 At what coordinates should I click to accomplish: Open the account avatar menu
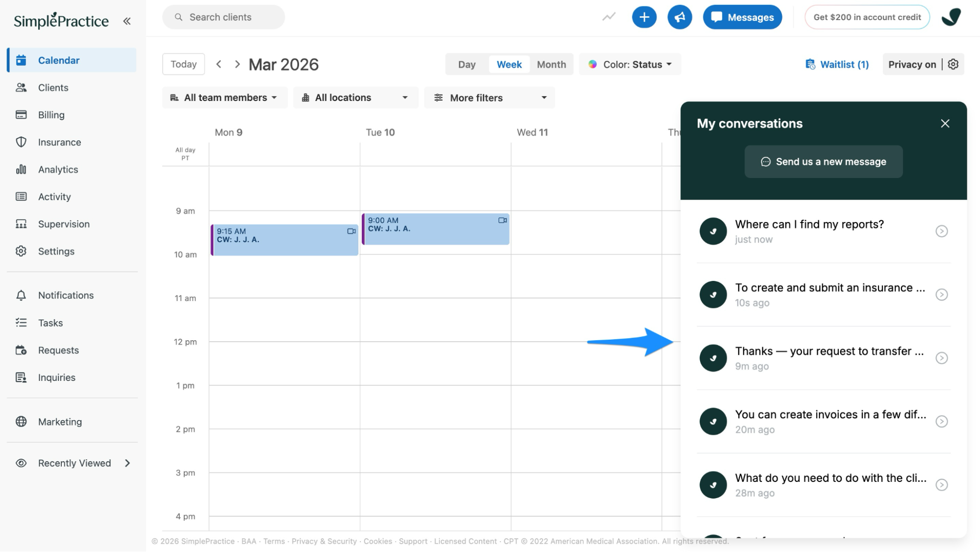[x=951, y=17]
